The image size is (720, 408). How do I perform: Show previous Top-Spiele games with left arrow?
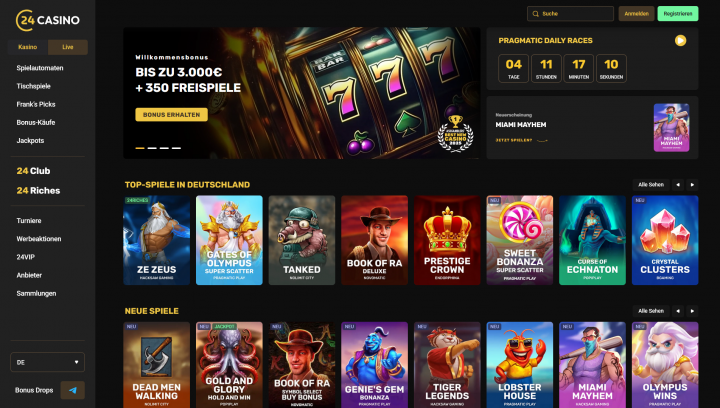678,184
